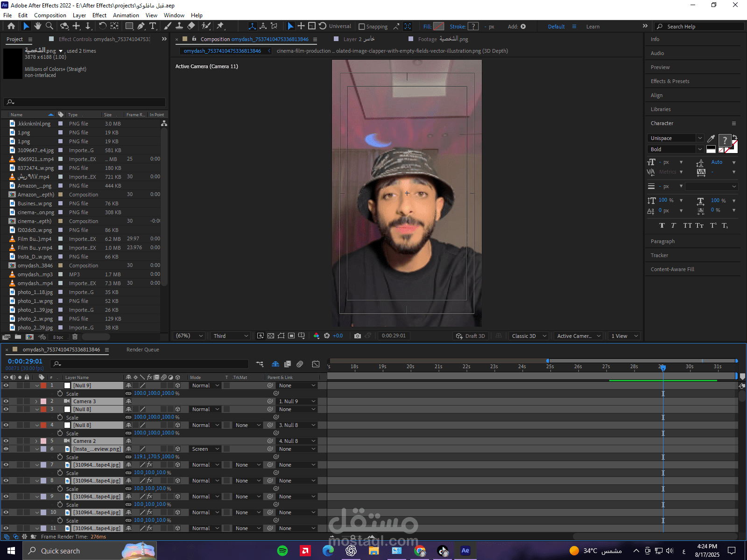The width and height of the screenshot is (747, 560).
Task: Click the Fill color swatch in toolbar
Action: [x=438, y=27]
